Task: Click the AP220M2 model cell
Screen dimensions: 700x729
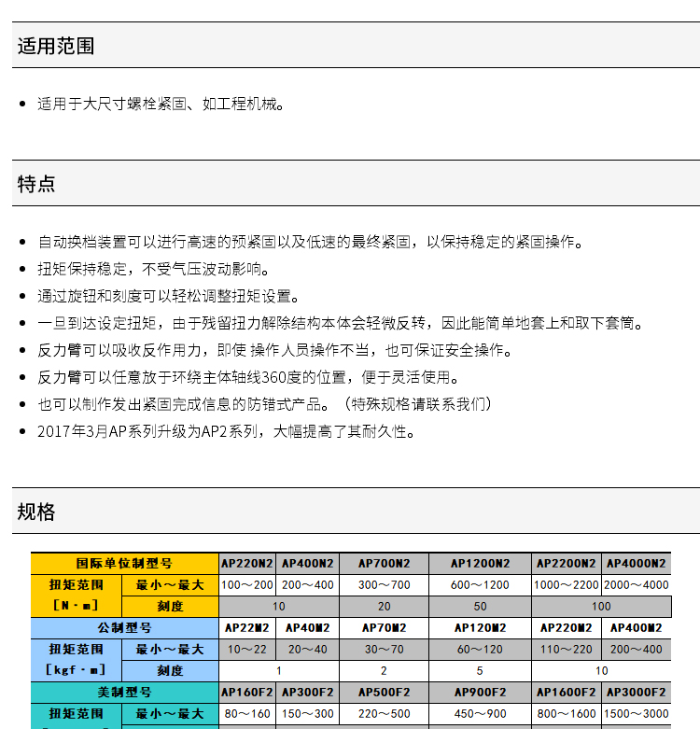Action: (x=567, y=627)
